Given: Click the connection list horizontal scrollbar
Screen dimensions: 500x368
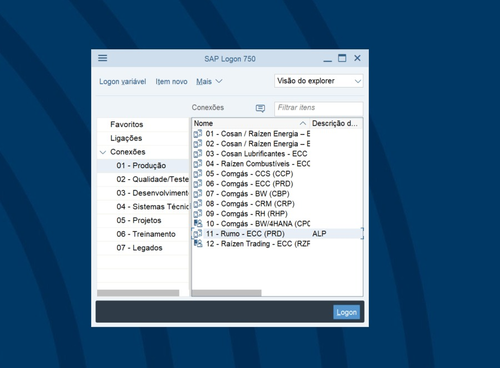Looking at the screenshot, I should [x=227, y=293].
